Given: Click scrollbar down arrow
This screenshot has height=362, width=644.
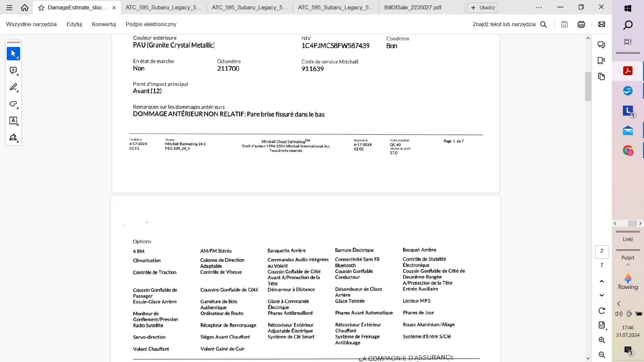Looking at the screenshot, I should (x=588, y=358).
